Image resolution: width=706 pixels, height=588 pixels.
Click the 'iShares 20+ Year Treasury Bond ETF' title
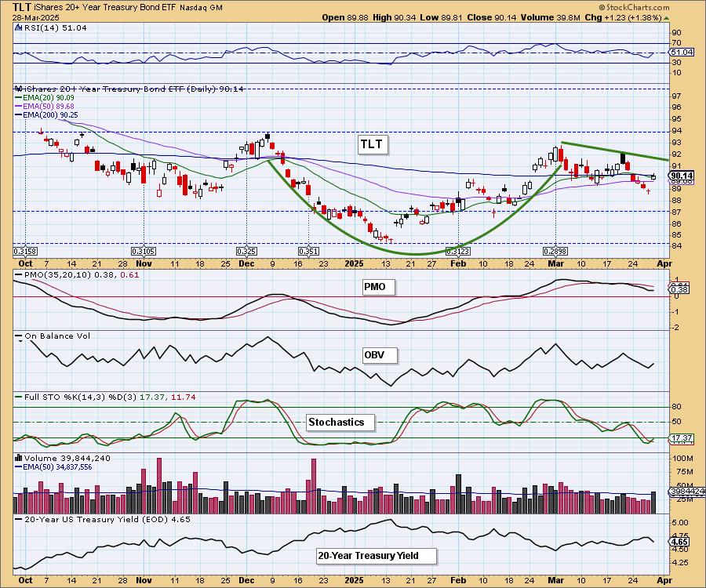point(105,8)
